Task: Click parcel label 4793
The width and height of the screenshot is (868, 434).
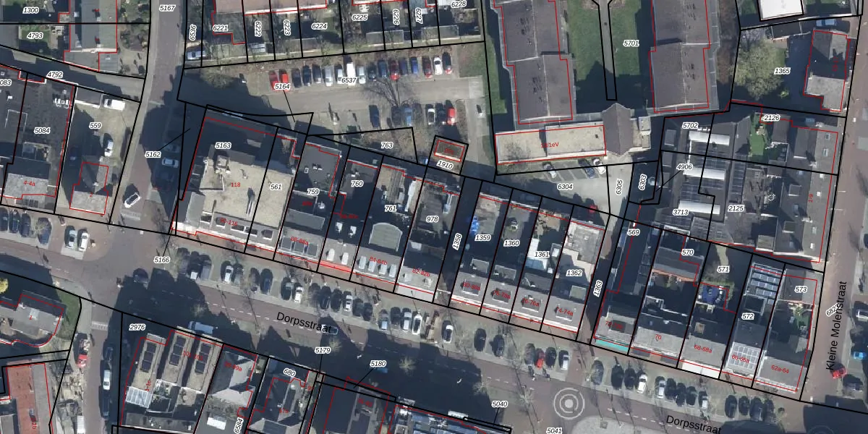Action: point(35,35)
